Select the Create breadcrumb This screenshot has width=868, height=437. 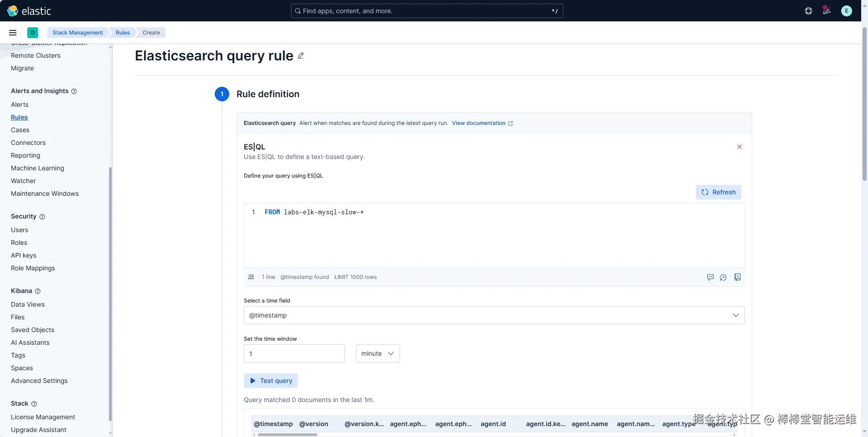pos(151,33)
